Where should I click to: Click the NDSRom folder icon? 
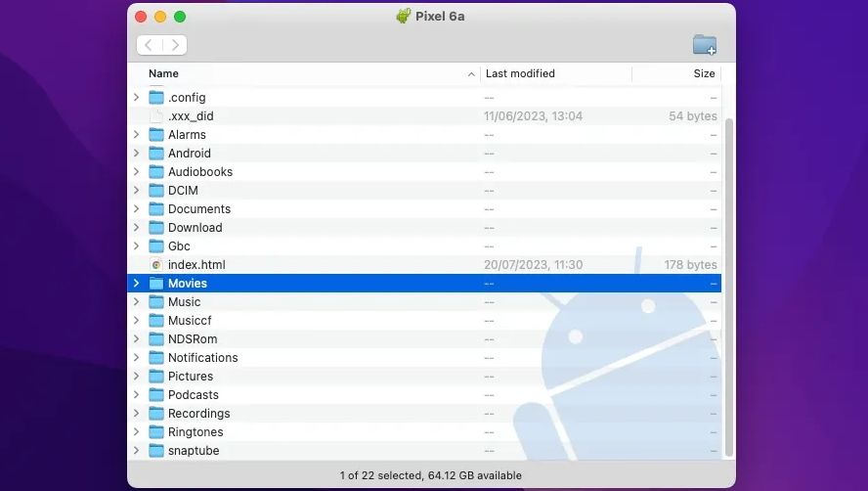coord(156,339)
